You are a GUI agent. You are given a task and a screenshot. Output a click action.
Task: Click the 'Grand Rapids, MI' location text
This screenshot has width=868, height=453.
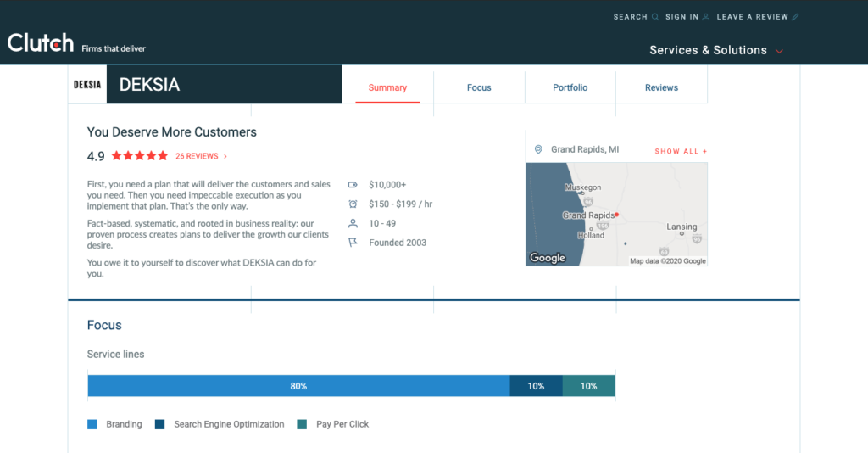[585, 149]
